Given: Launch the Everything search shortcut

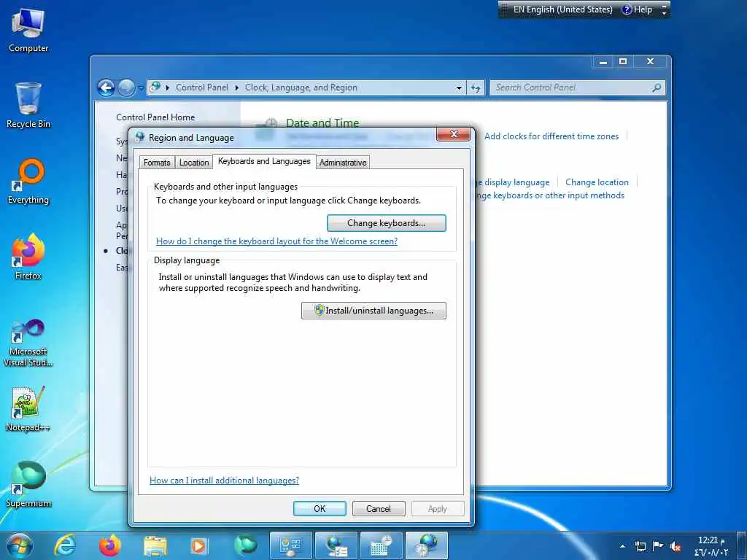Looking at the screenshot, I should pyautogui.click(x=28, y=182).
